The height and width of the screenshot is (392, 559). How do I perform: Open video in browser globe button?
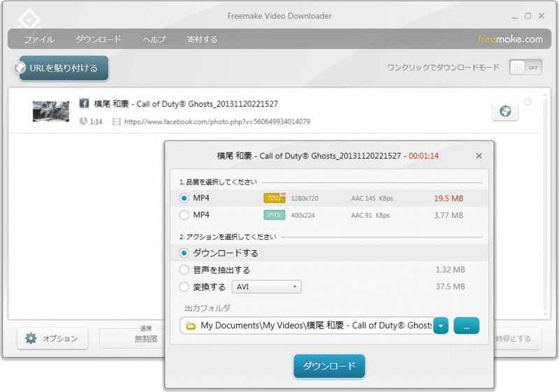[504, 111]
